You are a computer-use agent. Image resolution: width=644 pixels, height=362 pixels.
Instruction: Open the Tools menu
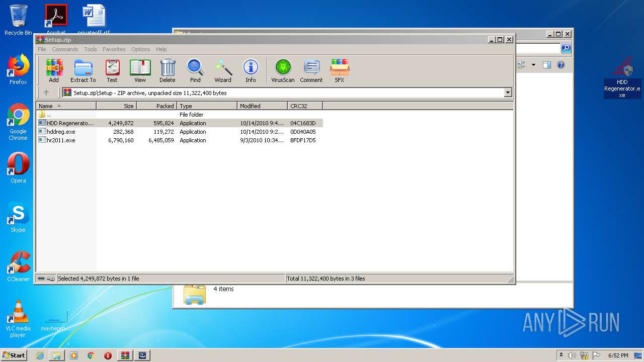[x=91, y=49]
